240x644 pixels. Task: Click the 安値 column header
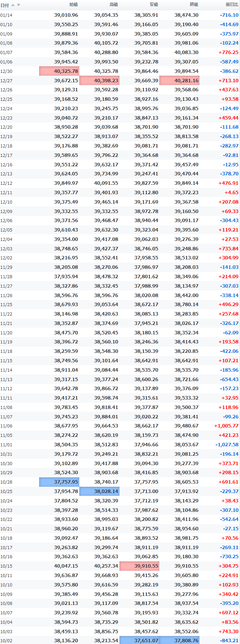click(x=154, y=5)
